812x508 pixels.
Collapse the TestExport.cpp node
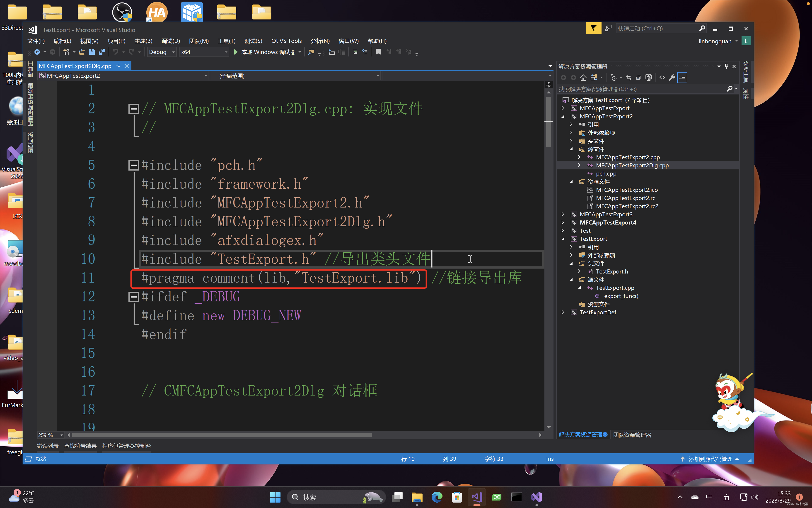pos(580,288)
